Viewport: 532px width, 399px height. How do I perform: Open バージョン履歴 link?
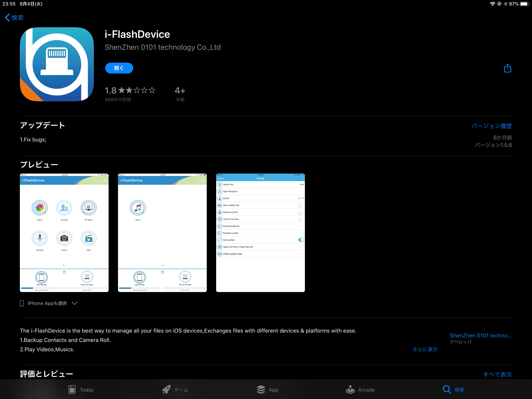491,126
